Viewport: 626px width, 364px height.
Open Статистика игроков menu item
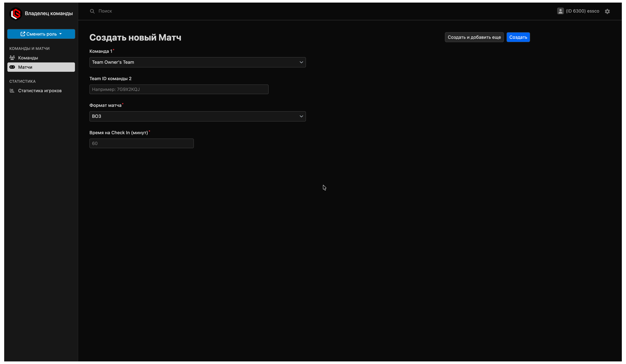point(40,91)
